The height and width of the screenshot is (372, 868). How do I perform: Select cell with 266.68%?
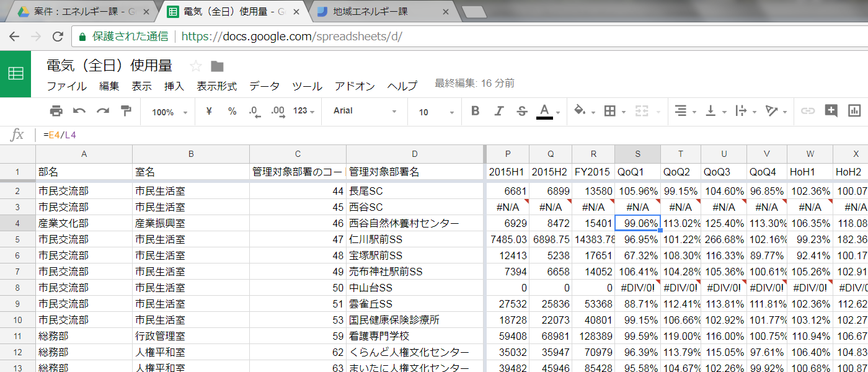pos(724,239)
